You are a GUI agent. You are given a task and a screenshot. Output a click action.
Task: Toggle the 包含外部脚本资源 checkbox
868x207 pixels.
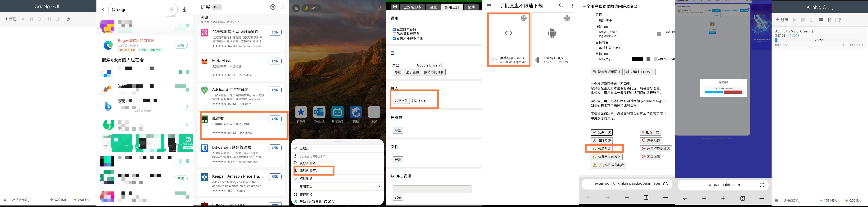pyautogui.click(x=394, y=38)
